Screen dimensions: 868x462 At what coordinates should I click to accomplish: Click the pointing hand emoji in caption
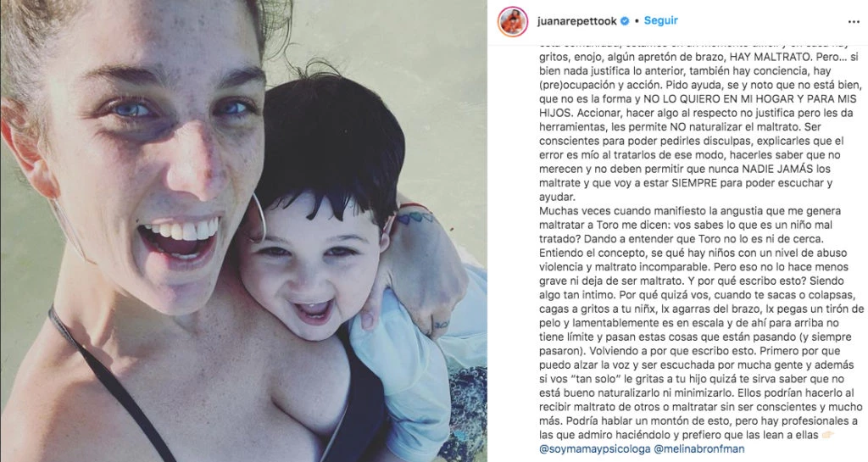(x=827, y=435)
